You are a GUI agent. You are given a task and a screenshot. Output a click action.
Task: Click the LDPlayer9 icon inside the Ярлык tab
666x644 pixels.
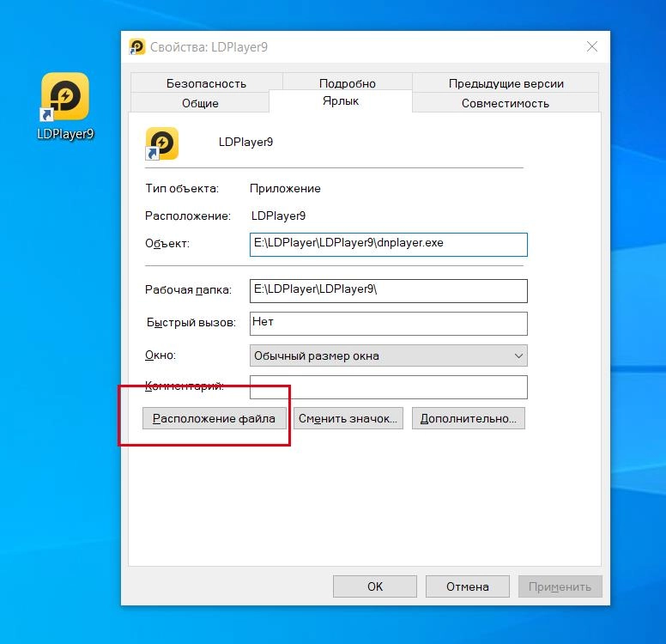162,143
